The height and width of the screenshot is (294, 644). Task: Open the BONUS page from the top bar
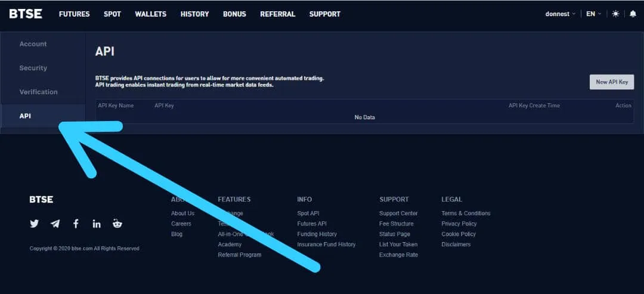pyautogui.click(x=234, y=14)
